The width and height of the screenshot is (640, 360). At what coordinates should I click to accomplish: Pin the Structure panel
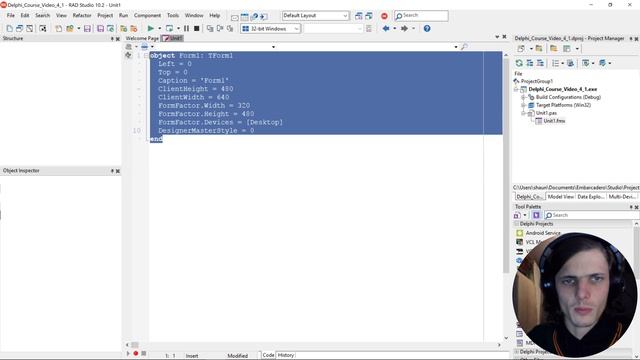tap(112, 39)
